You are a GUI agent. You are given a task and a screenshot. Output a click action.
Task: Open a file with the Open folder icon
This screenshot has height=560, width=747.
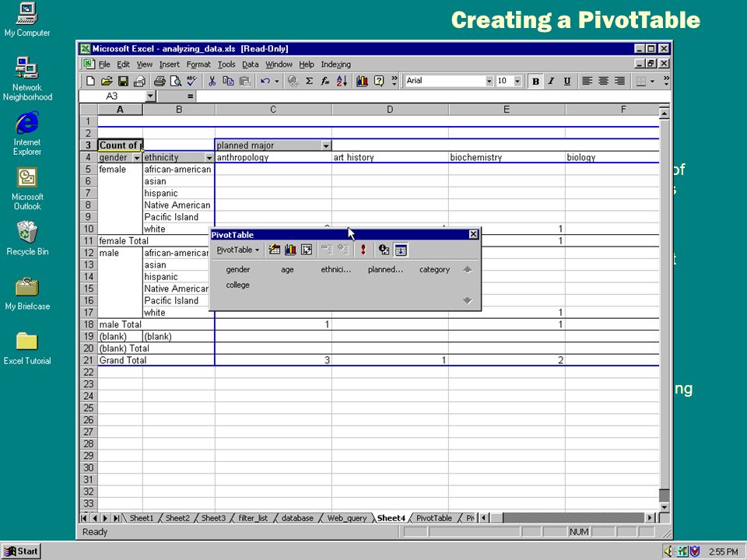tap(107, 82)
